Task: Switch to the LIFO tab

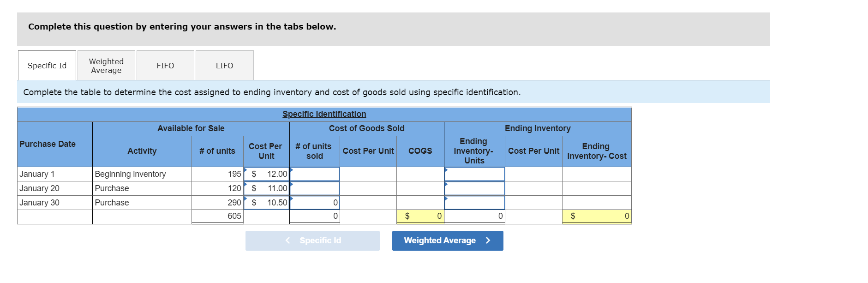Action: tap(224, 66)
